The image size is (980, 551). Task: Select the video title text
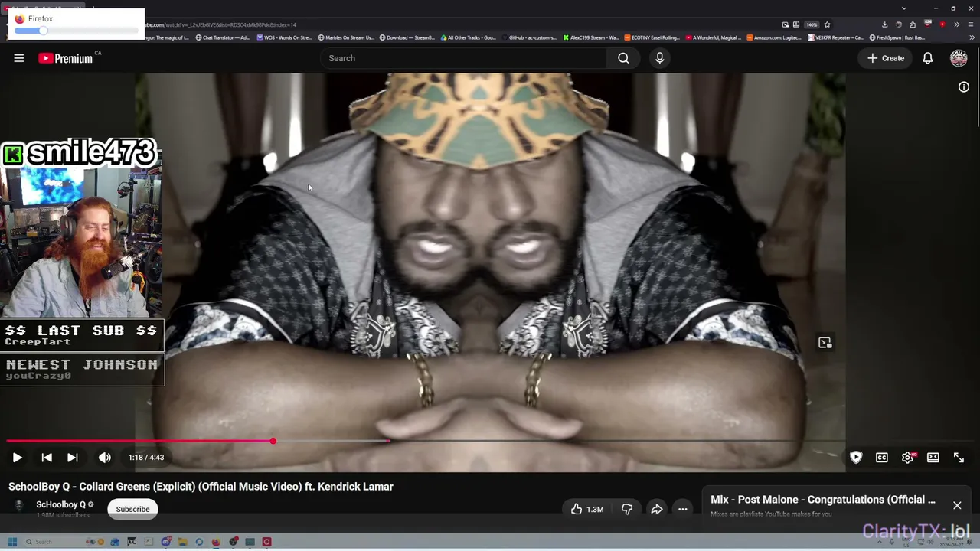tap(201, 487)
